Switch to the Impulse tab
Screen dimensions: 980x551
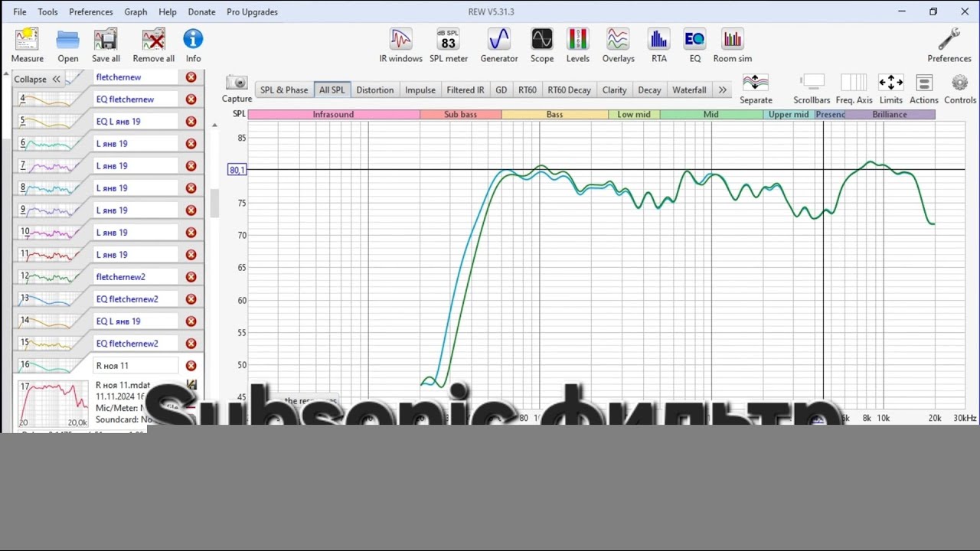(x=420, y=90)
